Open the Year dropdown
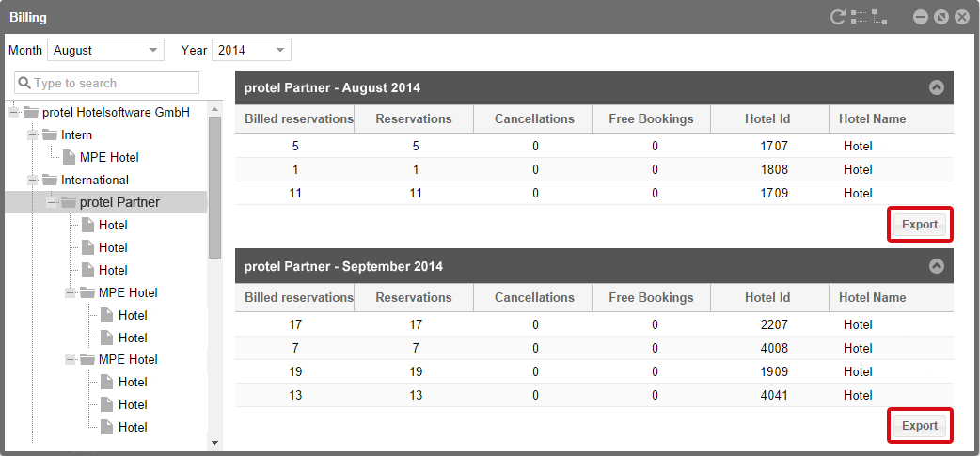 251,50
